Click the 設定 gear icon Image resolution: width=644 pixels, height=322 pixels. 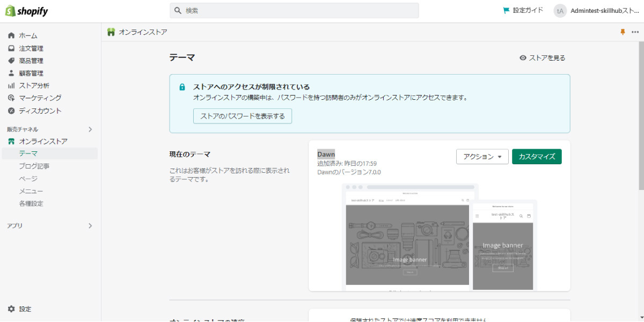pyautogui.click(x=11, y=309)
